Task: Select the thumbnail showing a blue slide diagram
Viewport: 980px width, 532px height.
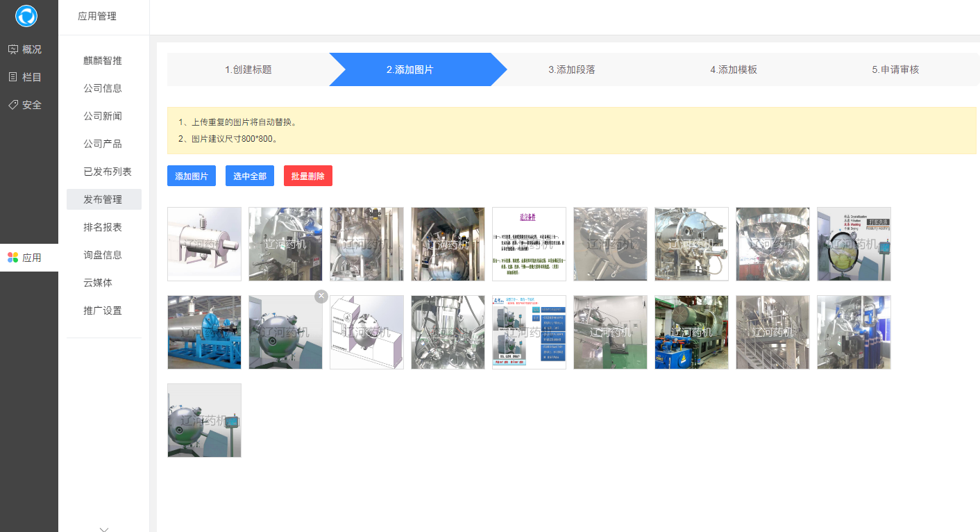Action: pos(529,332)
